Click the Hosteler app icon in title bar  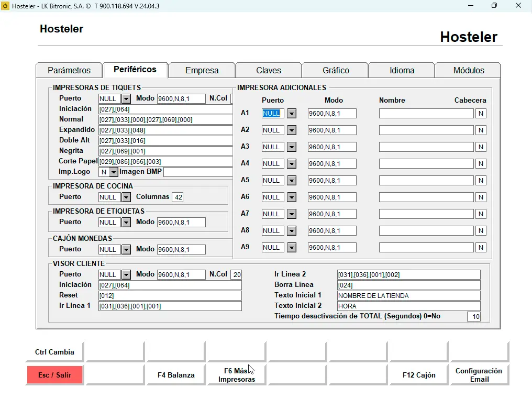[x=5, y=6]
